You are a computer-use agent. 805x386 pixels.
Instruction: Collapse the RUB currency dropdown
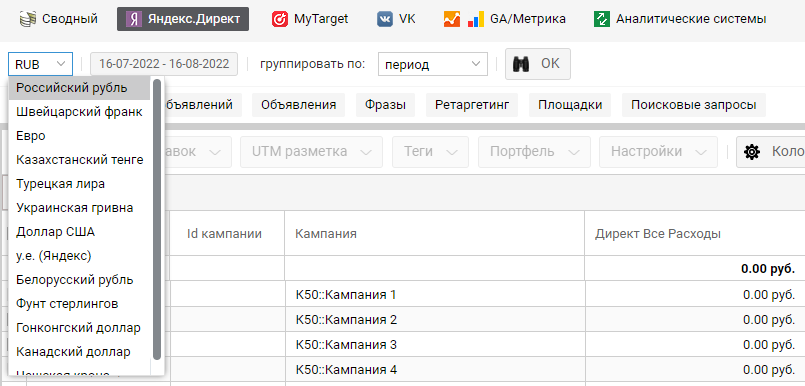point(41,65)
